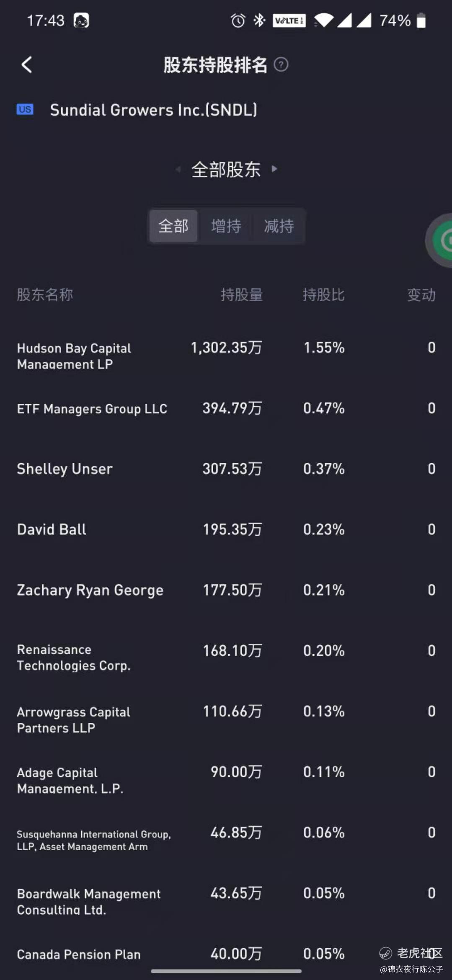Sort by the 持股量 column header
This screenshot has width=452, height=980.
click(242, 295)
